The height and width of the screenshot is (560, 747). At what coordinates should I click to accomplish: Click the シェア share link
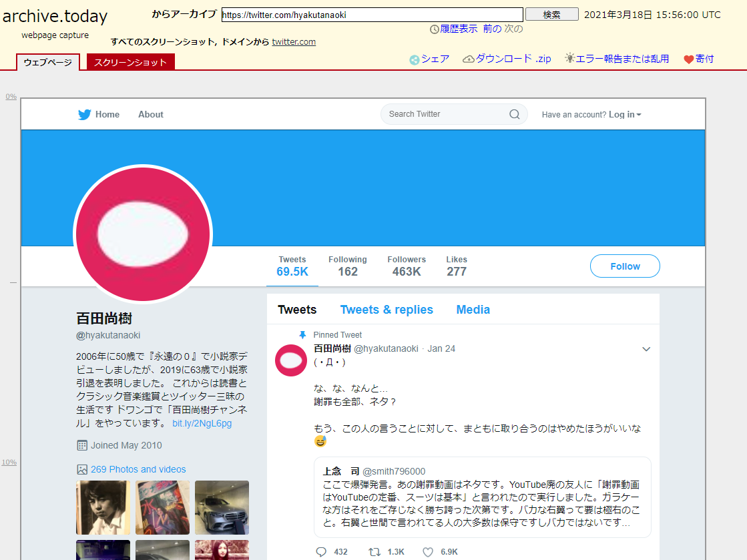pyautogui.click(x=435, y=59)
